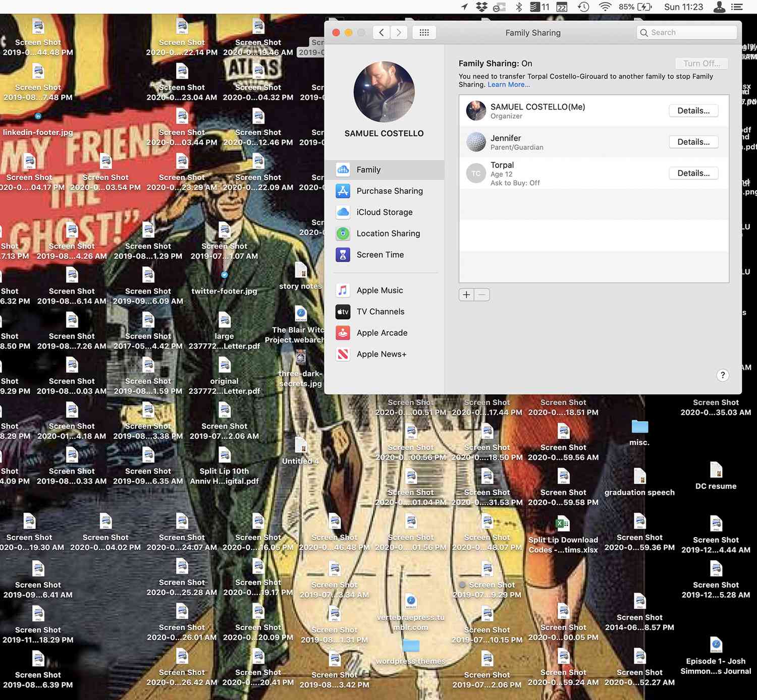Open iCloud Storage settings
Viewport: 757px width, 700px height.
coord(384,212)
